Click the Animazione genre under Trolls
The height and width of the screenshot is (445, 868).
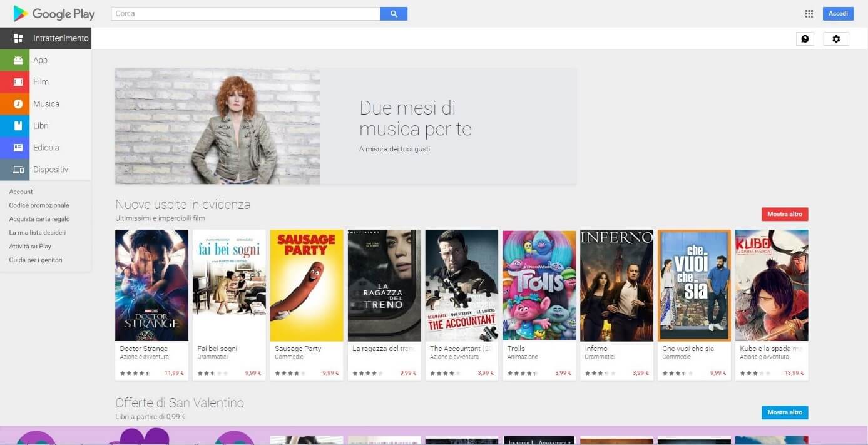pyautogui.click(x=523, y=357)
